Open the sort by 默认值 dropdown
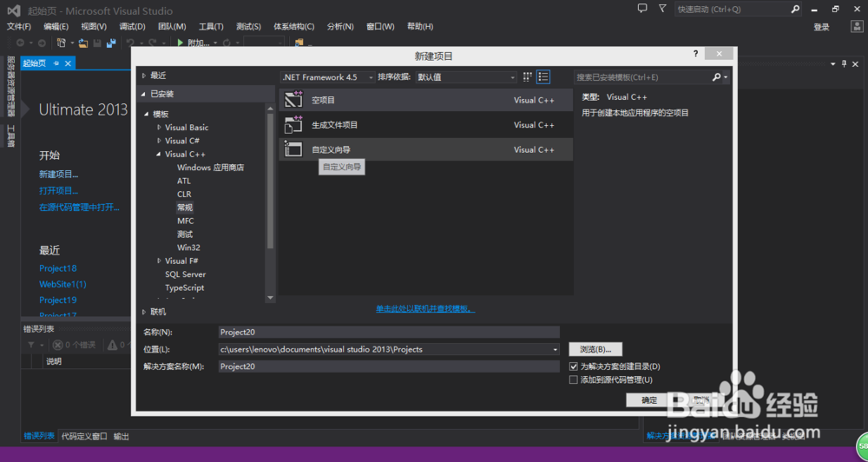This screenshot has width=868, height=462. [466, 77]
